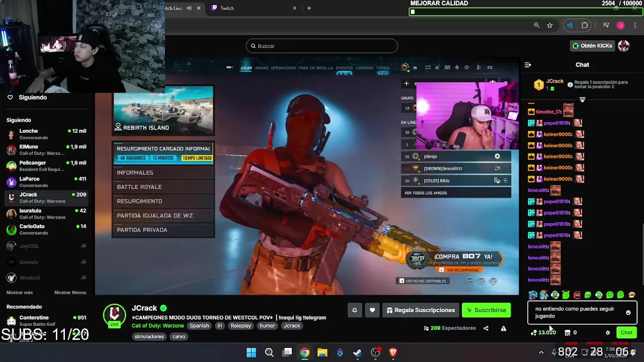
Task: Expand pinned leaderboard chevron in chat
Action: [x=582, y=100]
